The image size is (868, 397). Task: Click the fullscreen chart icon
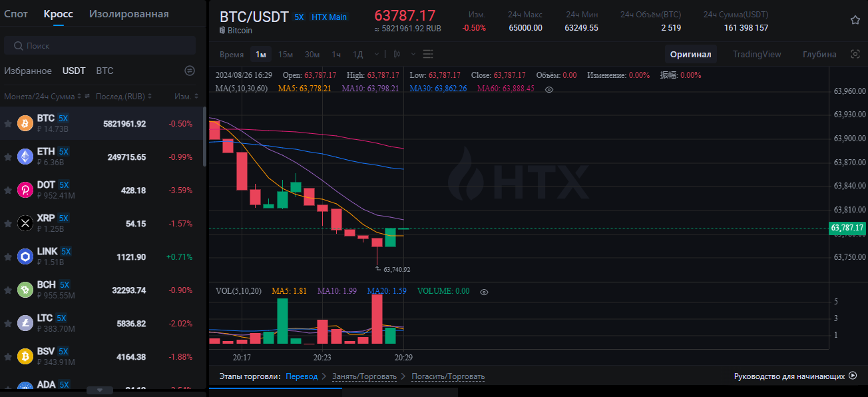point(855,55)
